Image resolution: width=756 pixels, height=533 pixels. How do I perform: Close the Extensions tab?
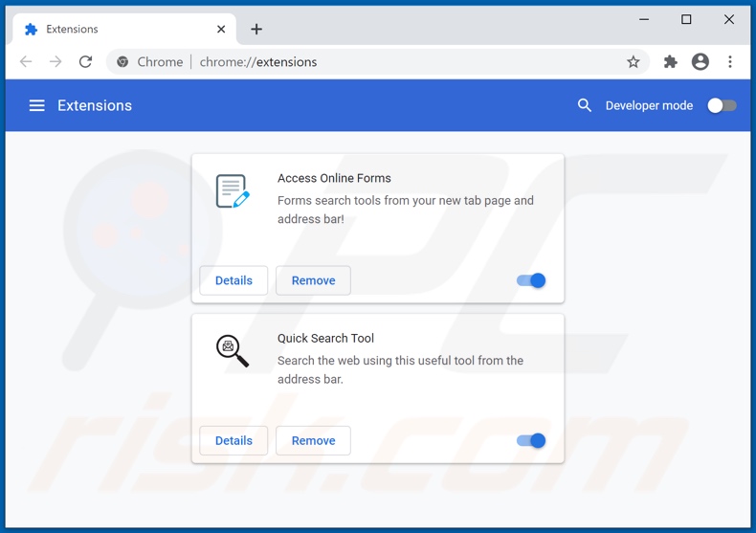(x=221, y=30)
